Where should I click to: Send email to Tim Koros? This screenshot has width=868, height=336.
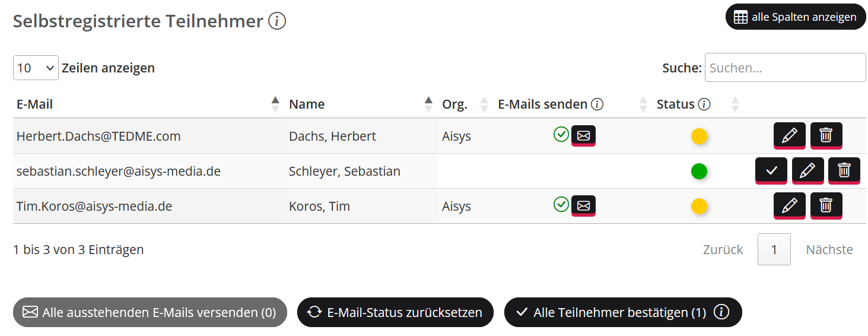pyautogui.click(x=583, y=206)
